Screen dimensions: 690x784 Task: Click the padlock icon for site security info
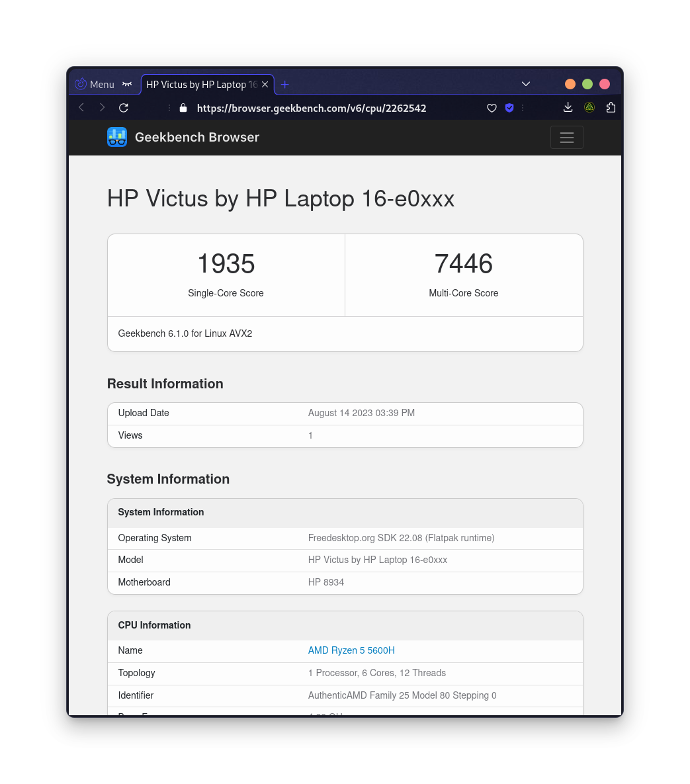point(183,107)
